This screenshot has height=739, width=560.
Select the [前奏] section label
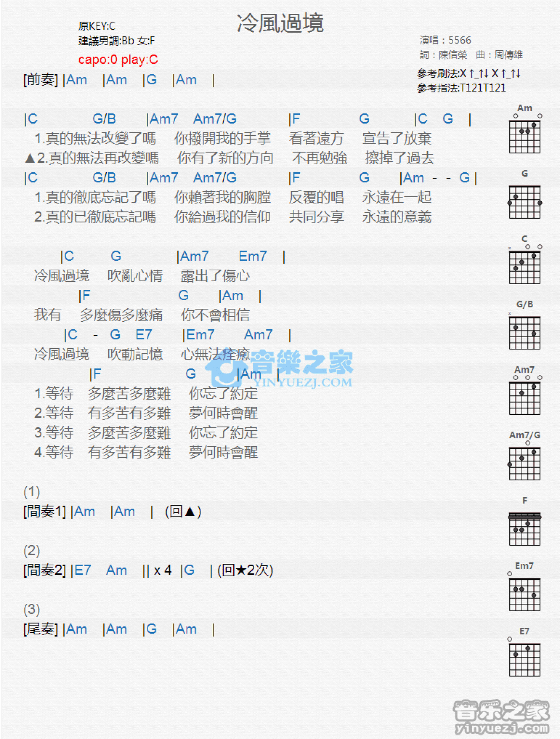pyautogui.click(x=41, y=80)
